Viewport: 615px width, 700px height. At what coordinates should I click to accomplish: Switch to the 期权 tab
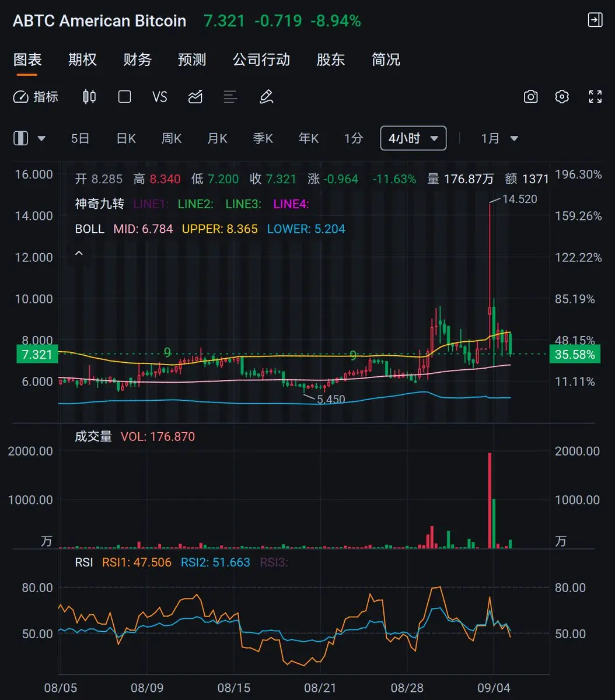[82, 60]
